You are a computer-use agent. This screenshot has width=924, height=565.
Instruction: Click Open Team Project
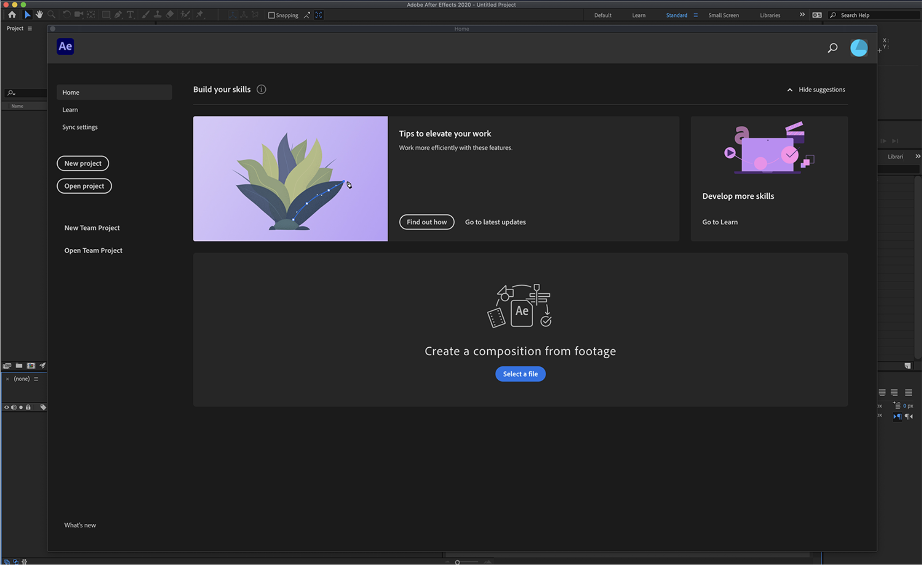(93, 251)
